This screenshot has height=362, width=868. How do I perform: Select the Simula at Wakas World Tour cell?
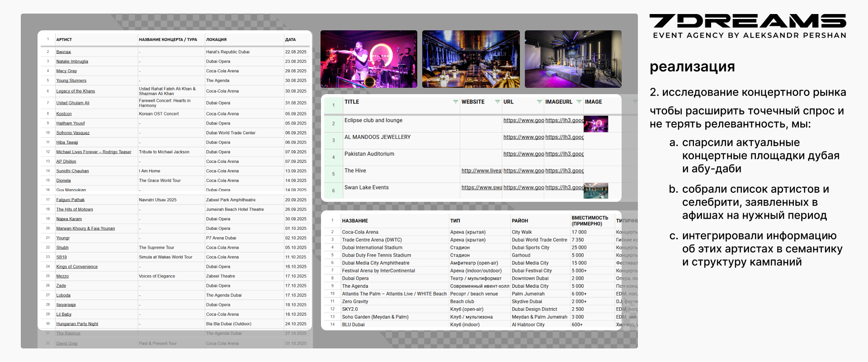171,257
